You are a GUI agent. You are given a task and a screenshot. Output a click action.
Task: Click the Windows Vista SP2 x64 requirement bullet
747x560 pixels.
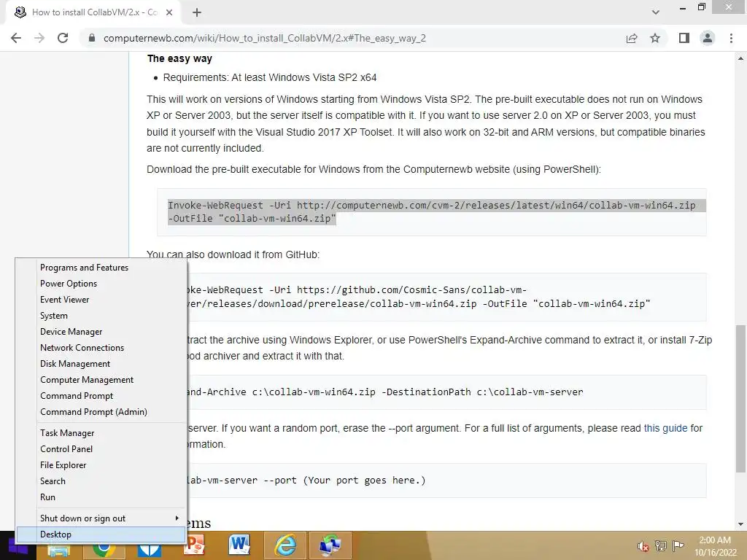(270, 77)
